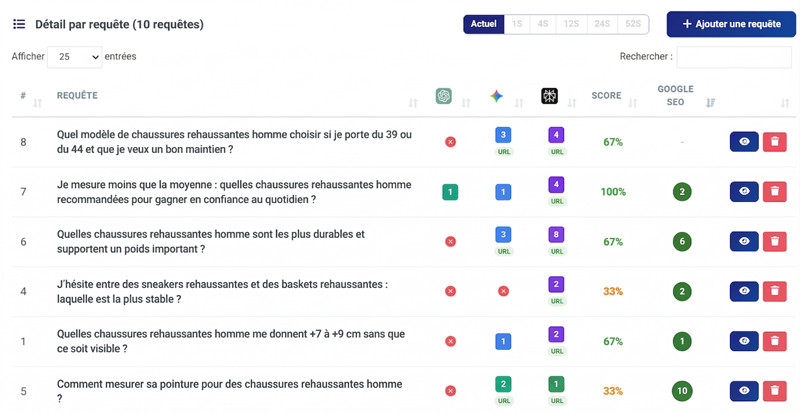
Task: View details of request 4 via eye button
Action: point(744,291)
